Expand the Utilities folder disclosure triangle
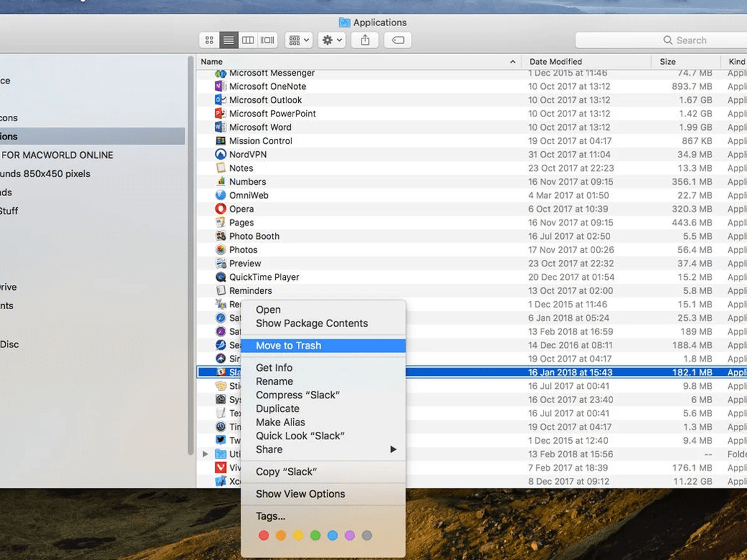Viewport: 747px width, 560px height. [x=205, y=454]
